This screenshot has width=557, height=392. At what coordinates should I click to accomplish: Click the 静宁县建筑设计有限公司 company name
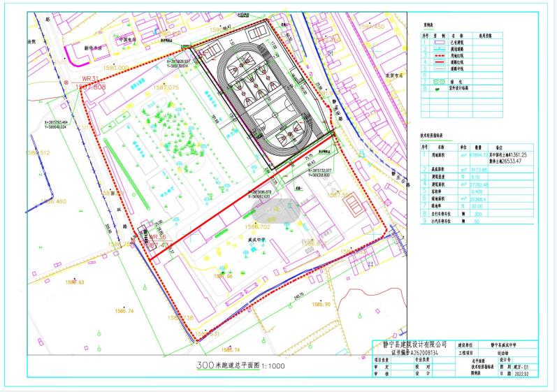pyautogui.click(x=414, y=344)
